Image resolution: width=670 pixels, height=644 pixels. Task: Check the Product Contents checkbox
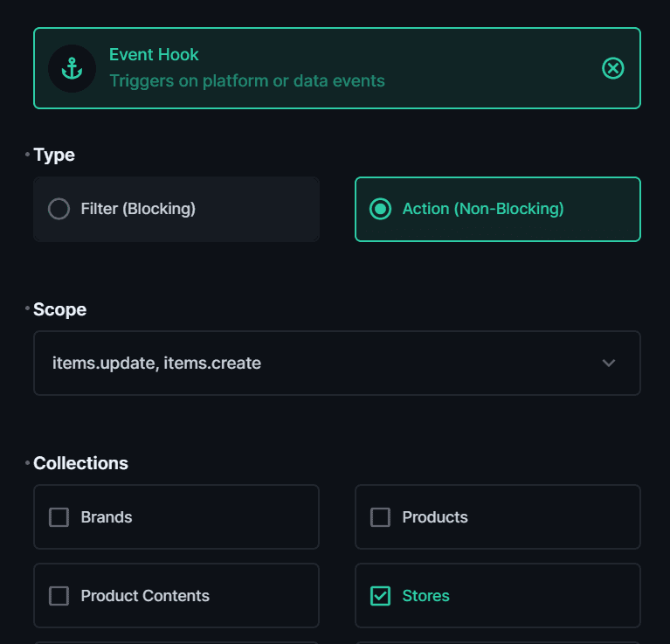pyautogui.click(x=59, y=596)
